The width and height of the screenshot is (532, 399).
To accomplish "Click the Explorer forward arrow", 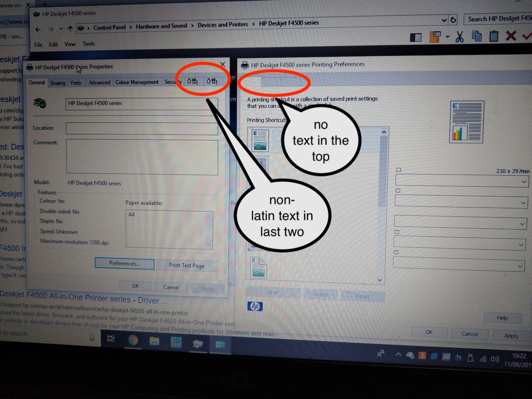I will point(51,29).
